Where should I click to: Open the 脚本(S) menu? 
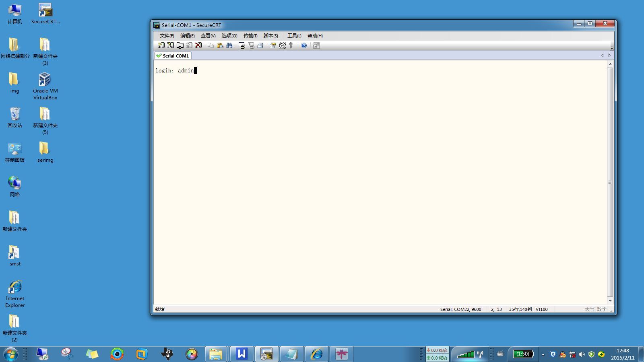[x=271, y=36]
